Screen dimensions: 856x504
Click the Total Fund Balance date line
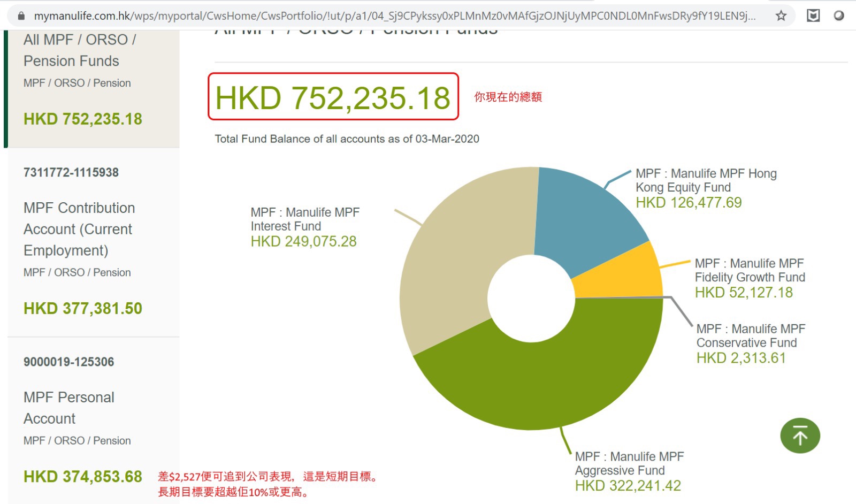point(347,139)
